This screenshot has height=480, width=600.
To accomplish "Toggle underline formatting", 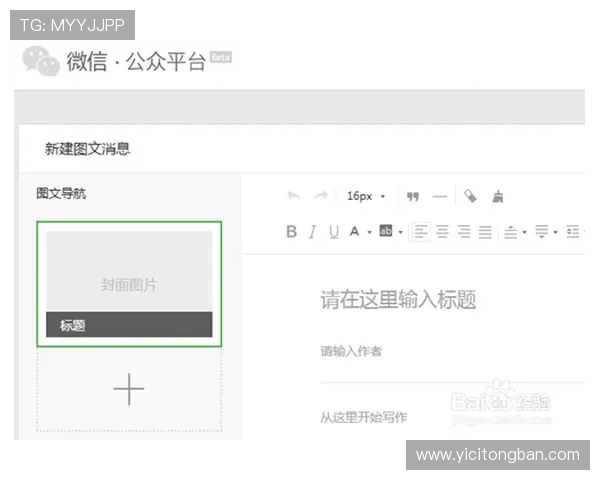I will click(x=334, y=232).
